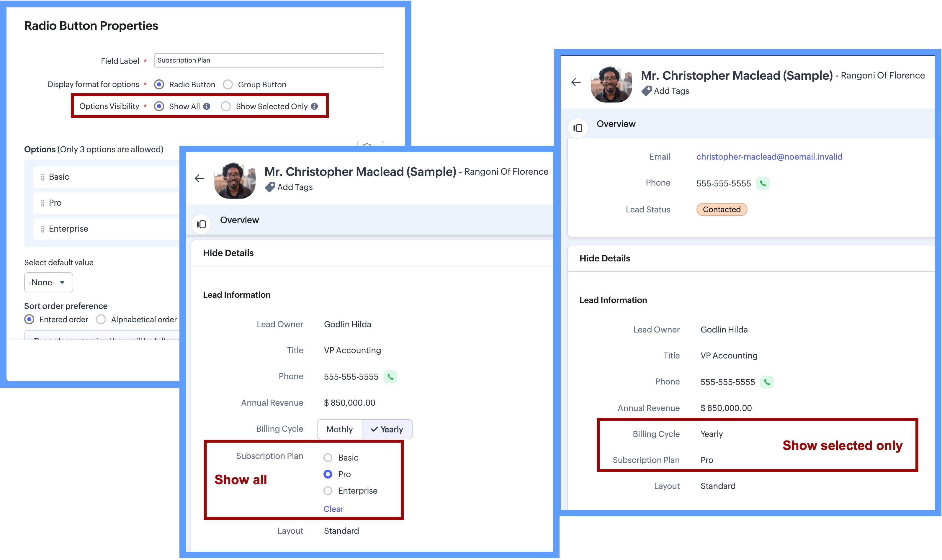The image size is (942, 560).
Task: Collapse Hide Details in right panel
Action: click(605, 258)
